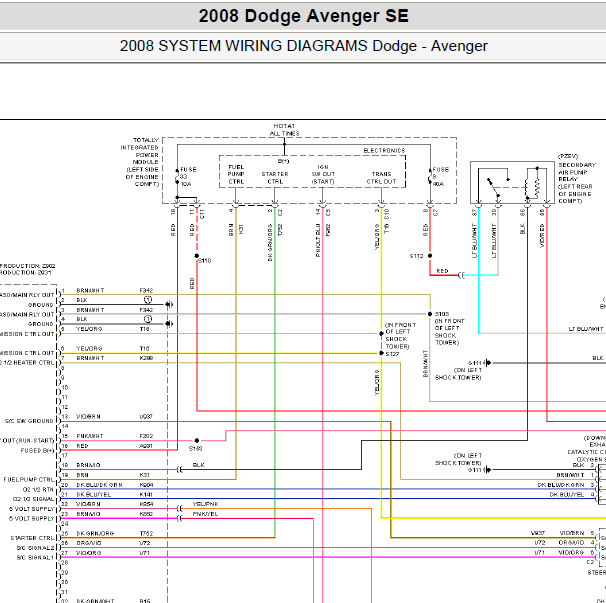Select splice label "S103"
Image resolution: width=606 pixels, height=603 pixels.
click(x=442, y=314)
